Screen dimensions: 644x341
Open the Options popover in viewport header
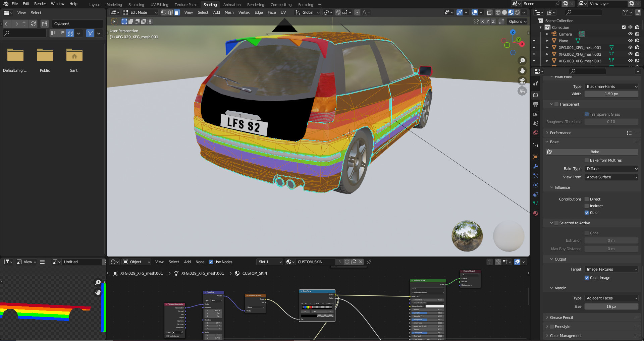(x=517, y=21)
